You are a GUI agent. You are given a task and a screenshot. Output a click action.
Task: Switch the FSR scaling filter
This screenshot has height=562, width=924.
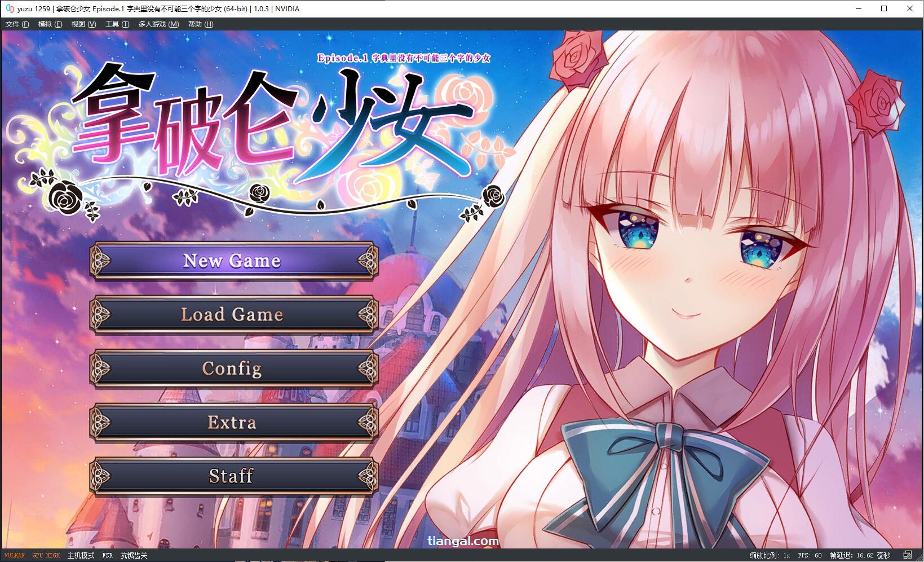click(x=108, y=555)
